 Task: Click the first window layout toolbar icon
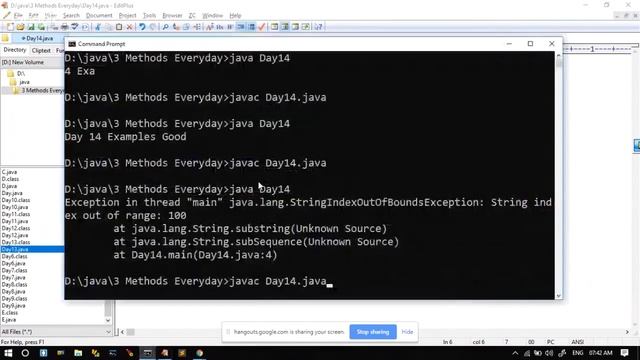(275, 27)
